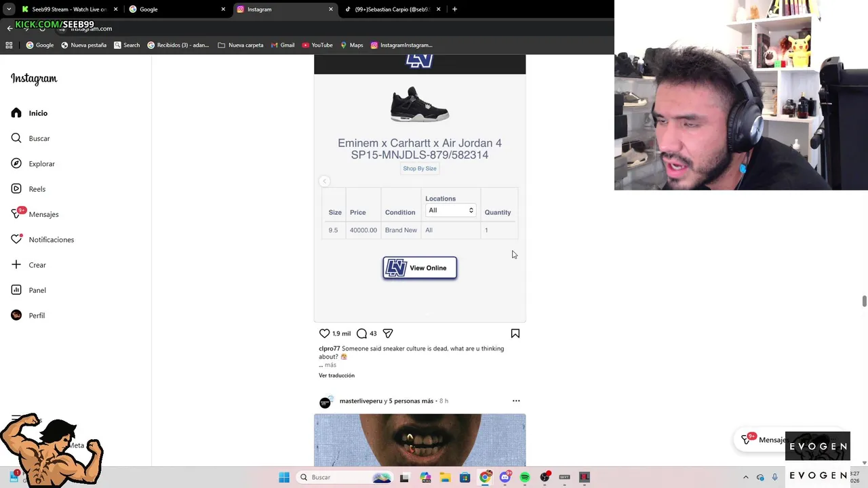
Task: Go to Instagram Inicio home icon
Action: point(16,113)
